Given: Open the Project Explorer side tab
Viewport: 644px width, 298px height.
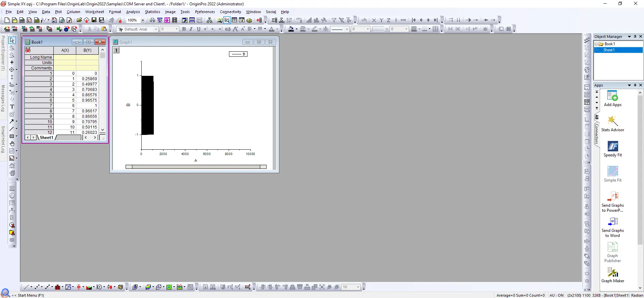Looking at the screenshot, I should click(3, 53).
